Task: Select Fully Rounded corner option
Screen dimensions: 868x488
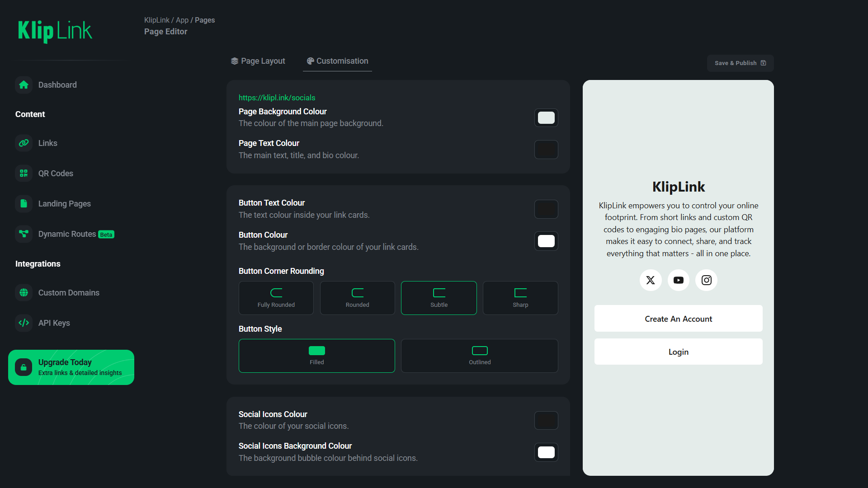Action: point(276,298)
